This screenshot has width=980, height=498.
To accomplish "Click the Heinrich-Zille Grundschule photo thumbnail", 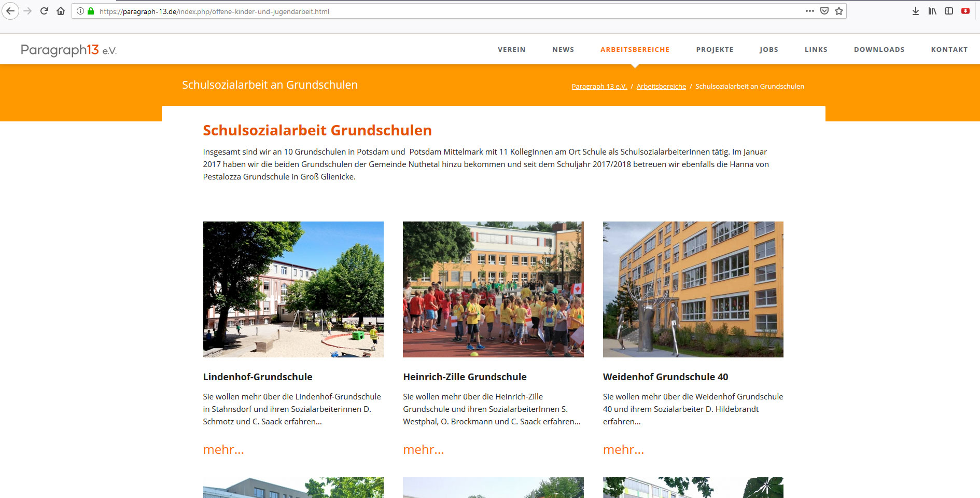I will coord(493,289).
